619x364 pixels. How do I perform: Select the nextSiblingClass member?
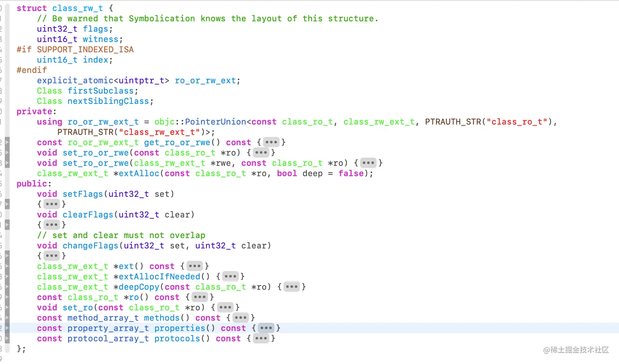108,101
